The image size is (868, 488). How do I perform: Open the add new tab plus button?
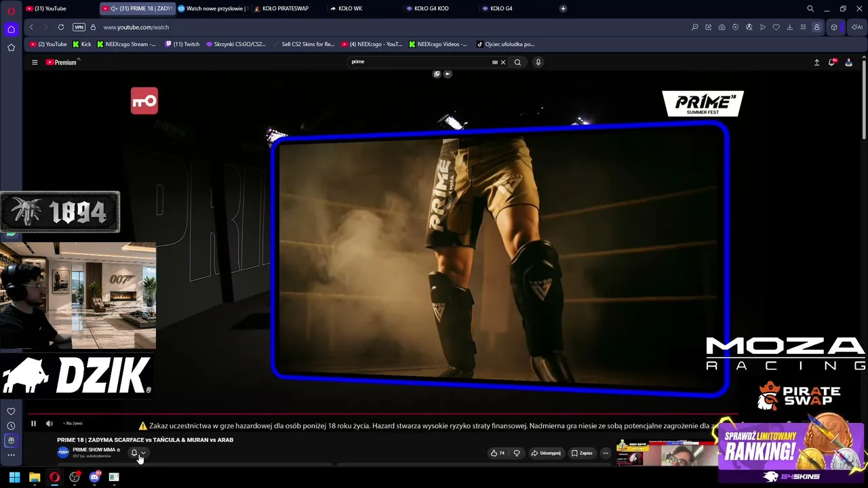click(563, 9)
